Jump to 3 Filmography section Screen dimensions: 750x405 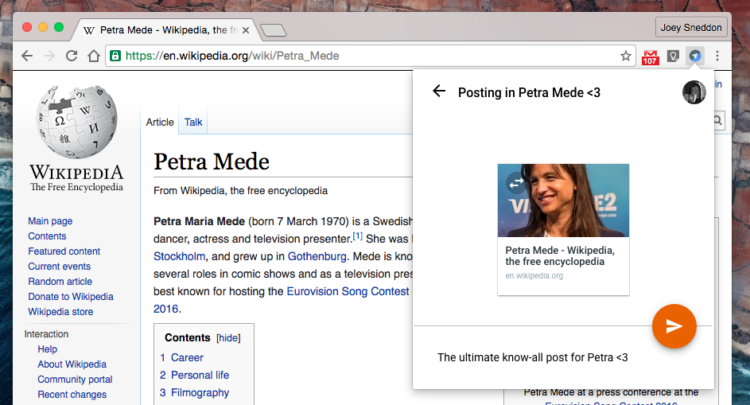[x=194, y=393]
